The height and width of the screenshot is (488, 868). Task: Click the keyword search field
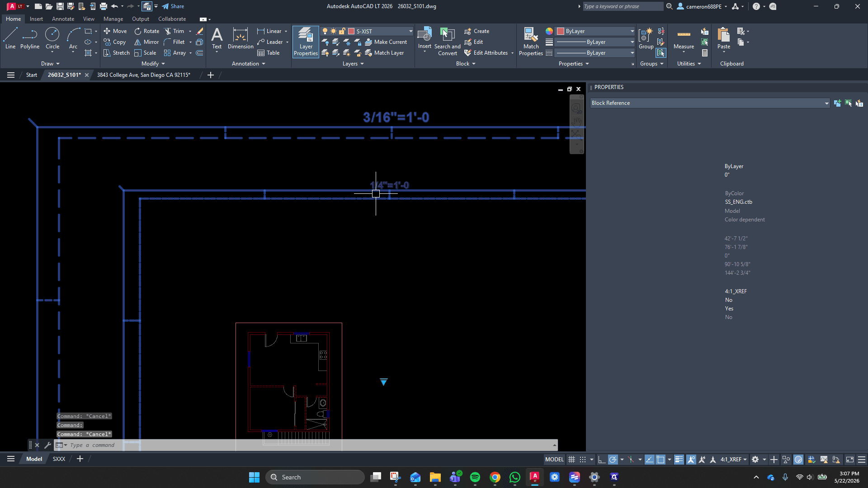(623, 6)
